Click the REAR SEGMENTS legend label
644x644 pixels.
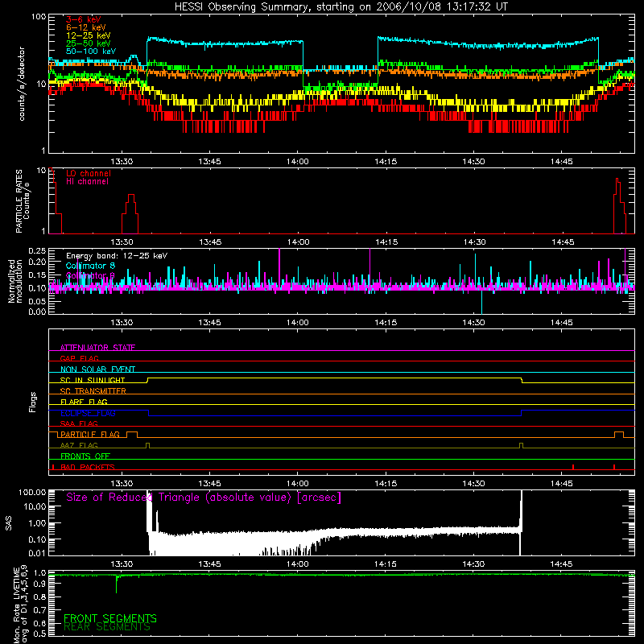pyautogui.click(x=107, y=627)
